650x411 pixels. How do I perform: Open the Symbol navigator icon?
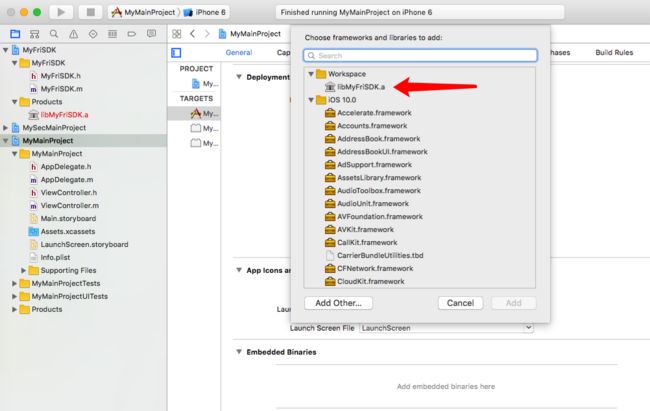(x=34, y=34)
